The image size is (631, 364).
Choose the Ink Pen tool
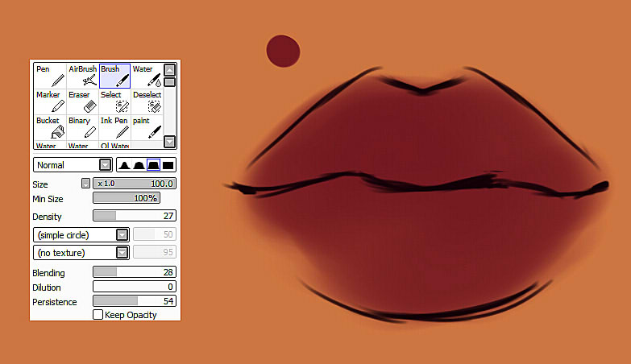[x=114, y=127]
